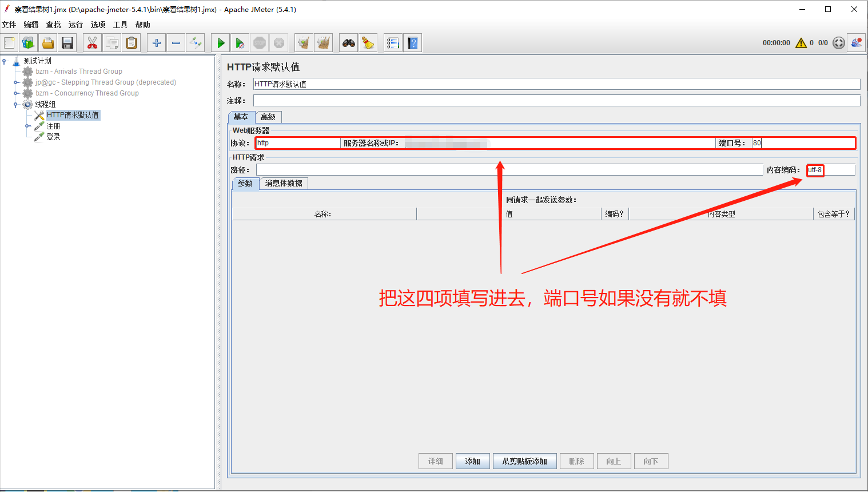Open Search with binoculars icon
This screenshot has width=868, height=492.
pyautogui.click(x=349, y=43)
